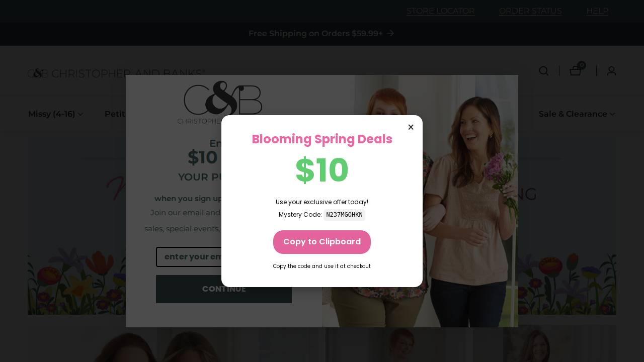Select the mystery code N237MGOHKN text
Viewport: 644px width, 362px height.
point(344,215)
